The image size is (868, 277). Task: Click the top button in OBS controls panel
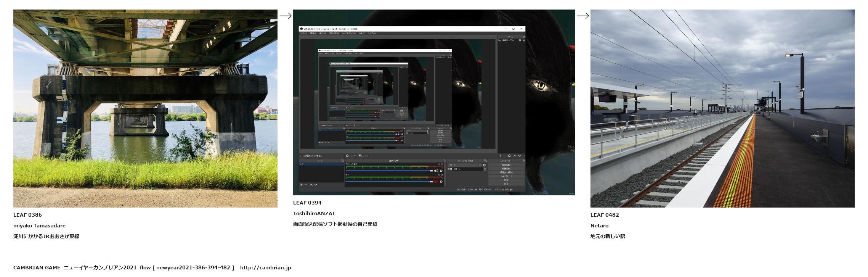tap(506, 165)
